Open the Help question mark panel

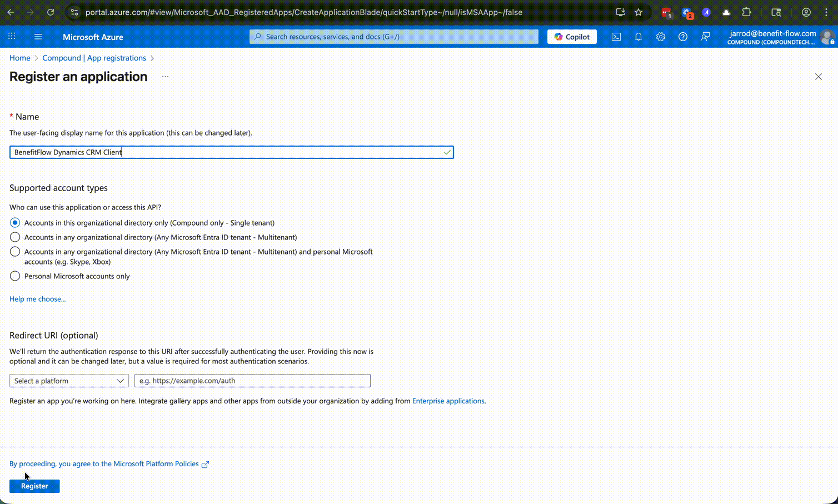682,37
